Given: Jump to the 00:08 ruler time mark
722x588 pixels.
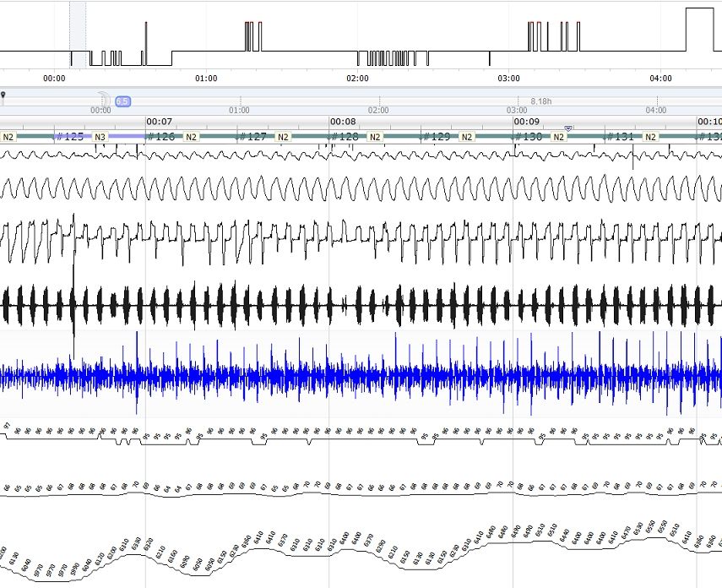Looking at the screenshot, I should 343,122.
